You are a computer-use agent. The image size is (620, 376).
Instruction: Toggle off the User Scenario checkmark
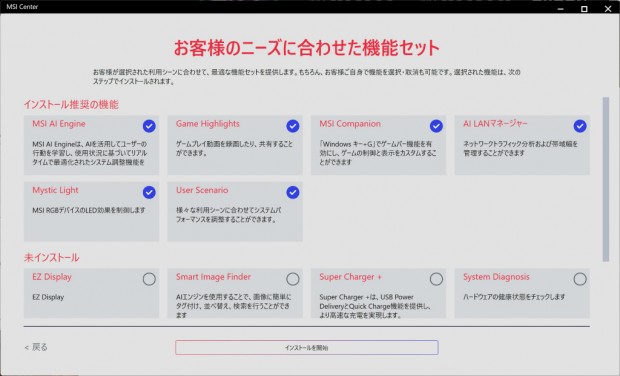click(293, 193)
